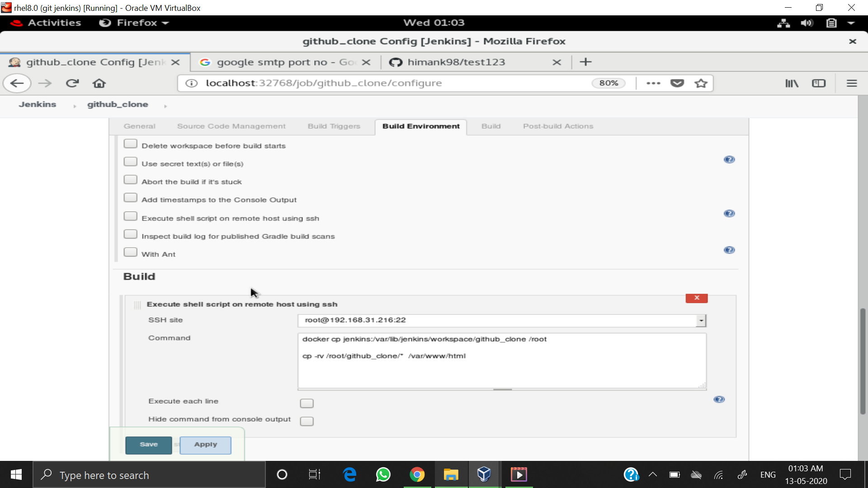
Task: Open help next to 'Execute each line'
Action: 720,399
